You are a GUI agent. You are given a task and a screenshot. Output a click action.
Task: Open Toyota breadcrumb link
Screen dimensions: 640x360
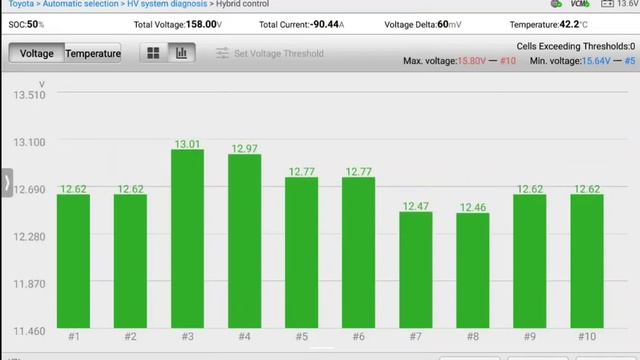pos(21,4)
